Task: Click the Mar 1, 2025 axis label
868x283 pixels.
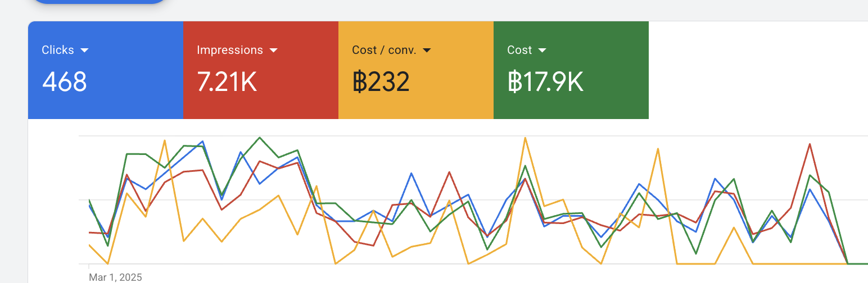Action: pyautogui.click(x=115, y=277)
